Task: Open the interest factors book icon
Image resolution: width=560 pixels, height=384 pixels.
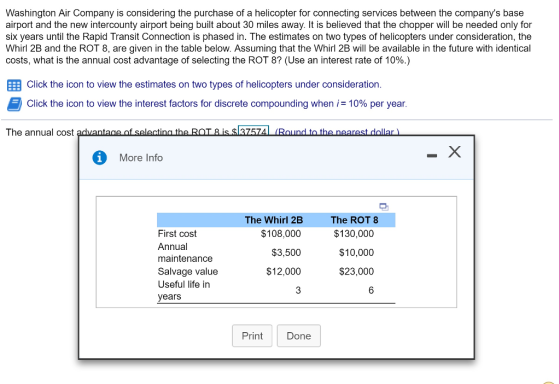Action: coord(14,104)
